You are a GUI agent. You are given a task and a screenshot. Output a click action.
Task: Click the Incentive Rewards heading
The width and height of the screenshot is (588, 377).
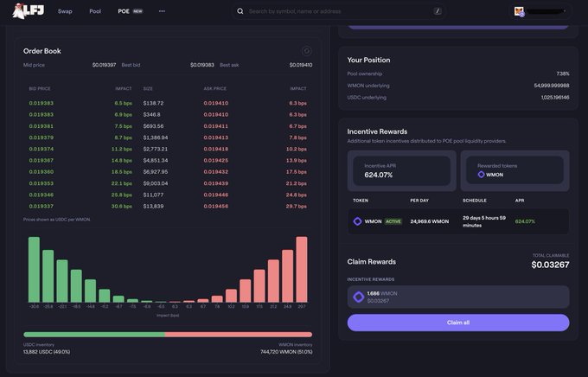coord(377,131)
